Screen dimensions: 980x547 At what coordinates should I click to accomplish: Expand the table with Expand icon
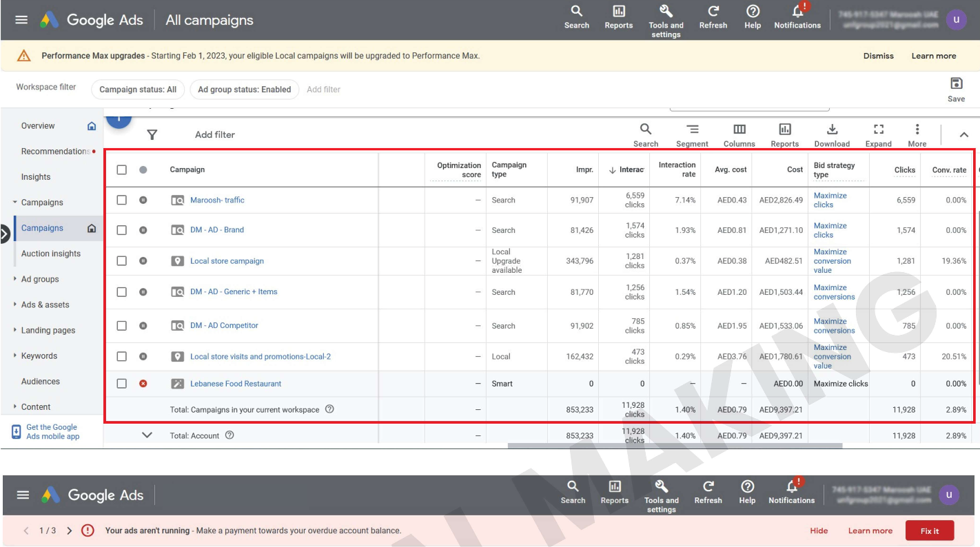click(879, 134)
